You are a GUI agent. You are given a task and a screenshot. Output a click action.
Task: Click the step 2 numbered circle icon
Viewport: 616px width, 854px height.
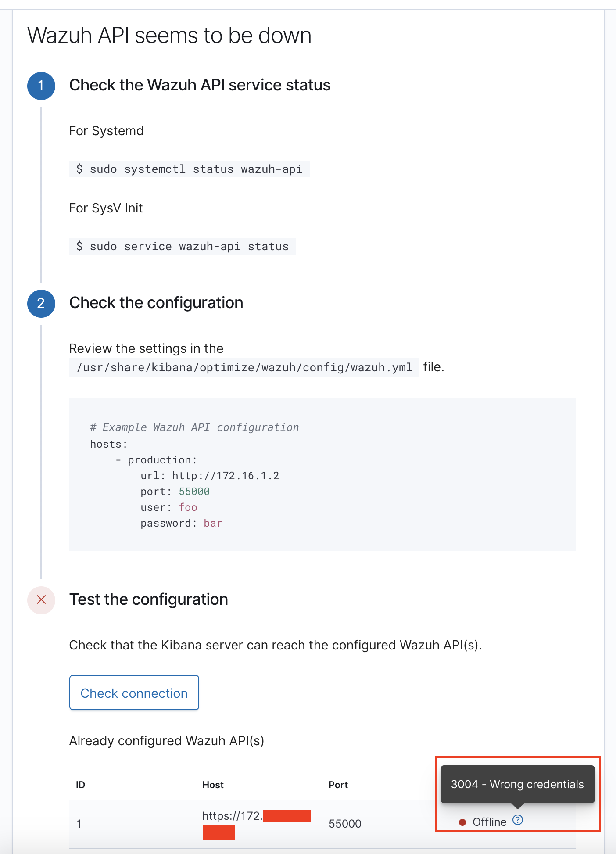click(x=41, y=303)
